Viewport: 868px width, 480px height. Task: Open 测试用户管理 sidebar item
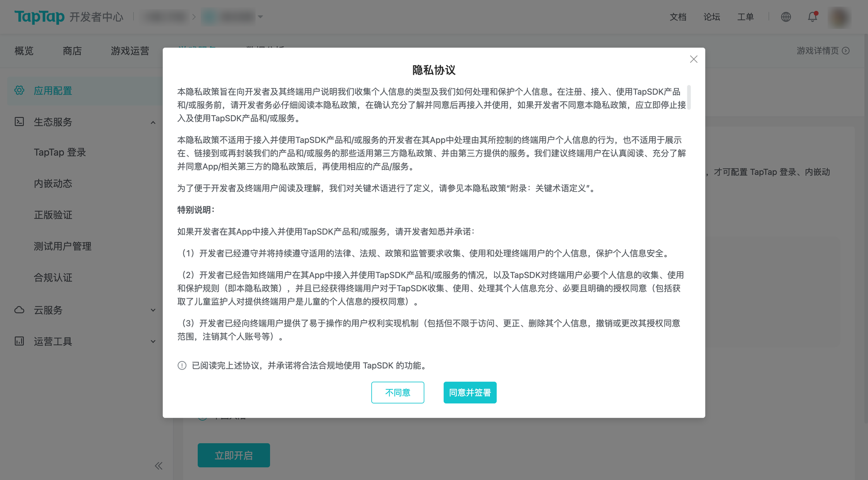pos(63,246)
